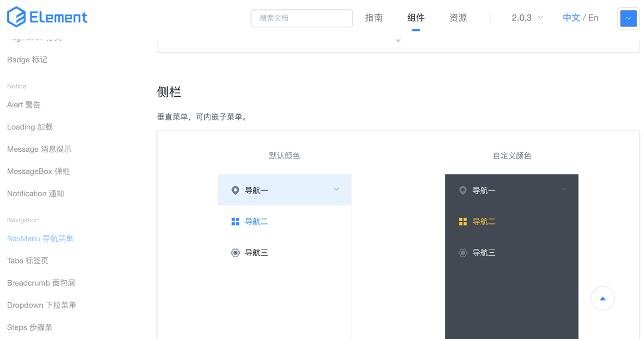Click the gear icon beside 导航三 in light menu

click(235, 253)
